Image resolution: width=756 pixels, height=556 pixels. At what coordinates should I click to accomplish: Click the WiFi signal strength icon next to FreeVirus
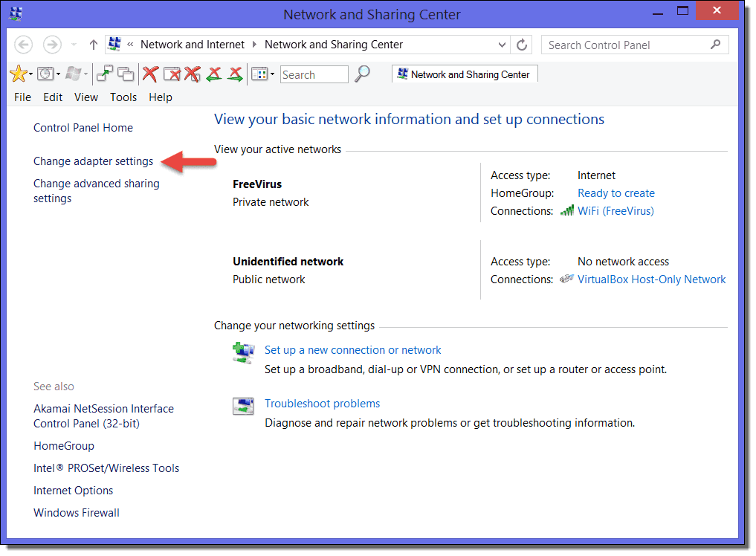coord(566,211)
